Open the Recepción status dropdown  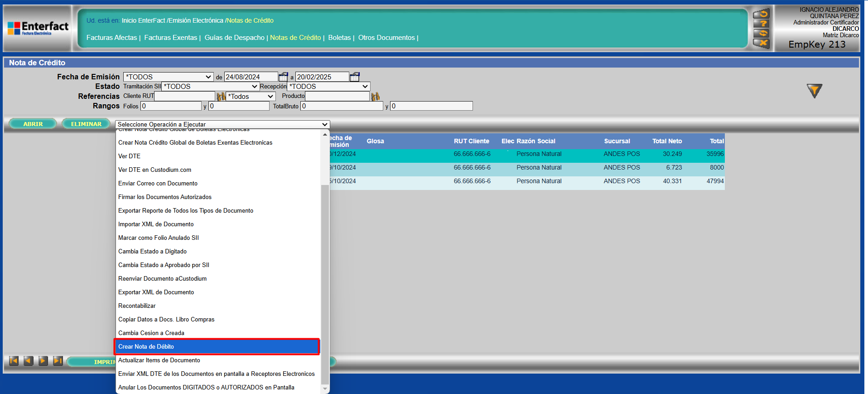pos(328,87)
